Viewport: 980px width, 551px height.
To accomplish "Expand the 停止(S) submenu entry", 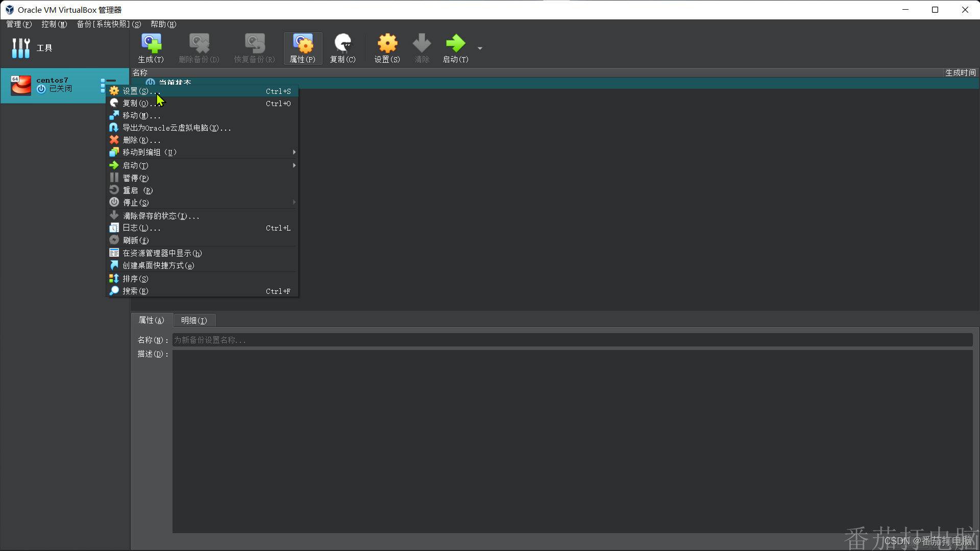I will point(202,203).
